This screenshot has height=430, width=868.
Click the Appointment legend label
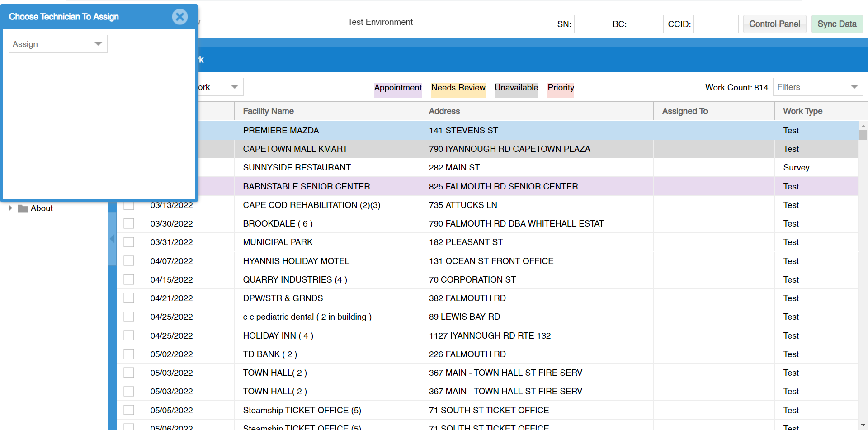[x=398, y=88]
